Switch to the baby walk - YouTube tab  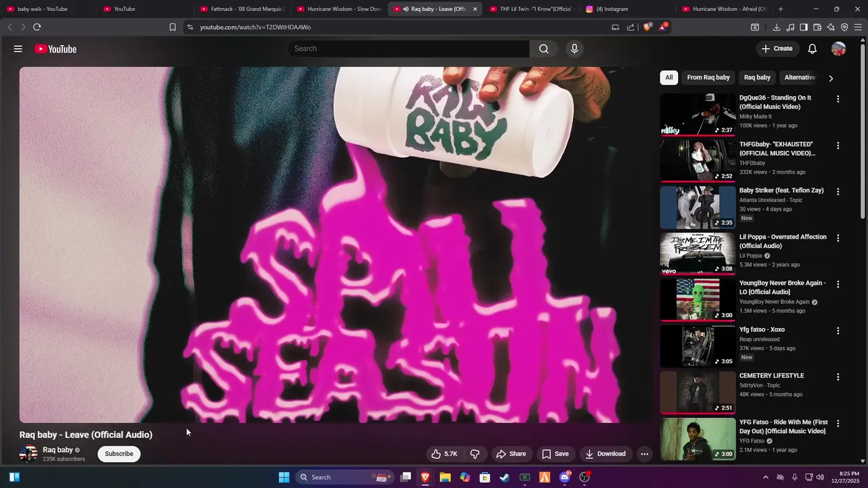(47, 9)
